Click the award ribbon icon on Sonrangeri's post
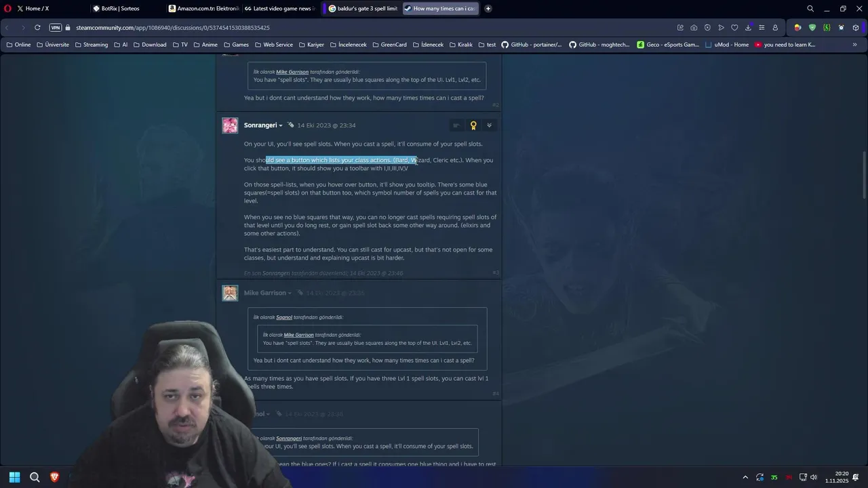Viewport: 868px width, 488px height. click(x=473, y=125)
